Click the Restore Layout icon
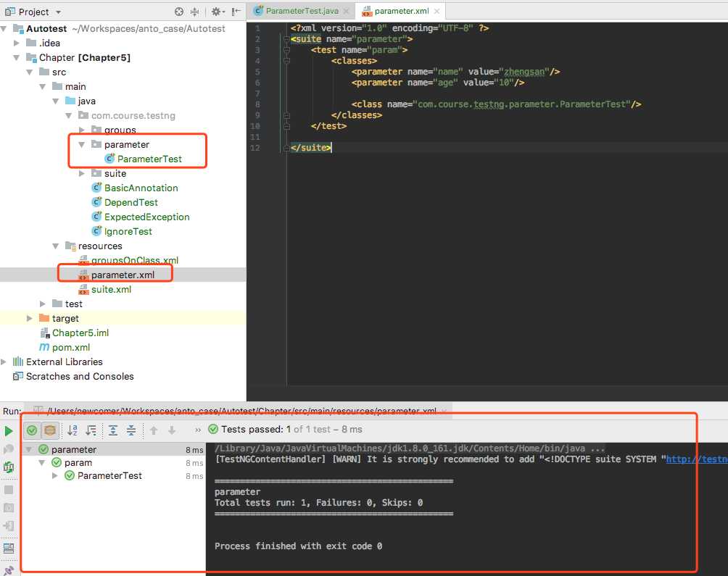The image size is (728, 576). point(9,548)
